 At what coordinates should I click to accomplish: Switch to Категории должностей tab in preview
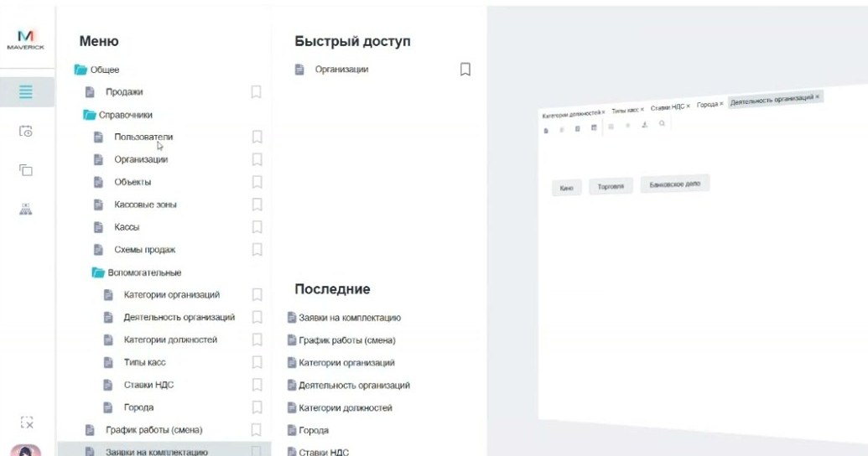(x=571, y=114)
